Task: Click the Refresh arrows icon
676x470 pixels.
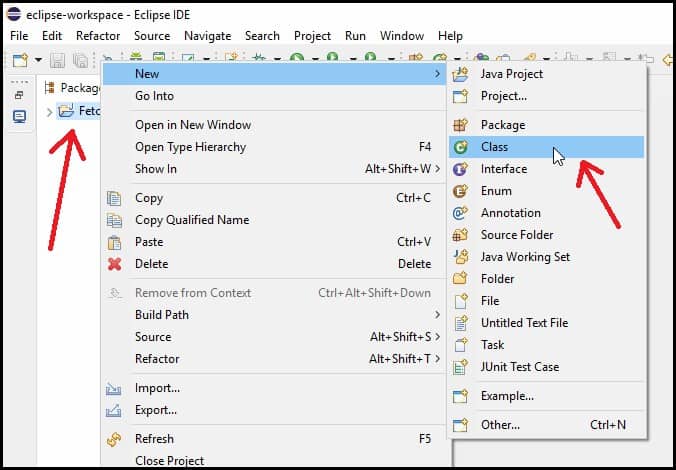Action: pyautogui.click(x=114, y=439)
